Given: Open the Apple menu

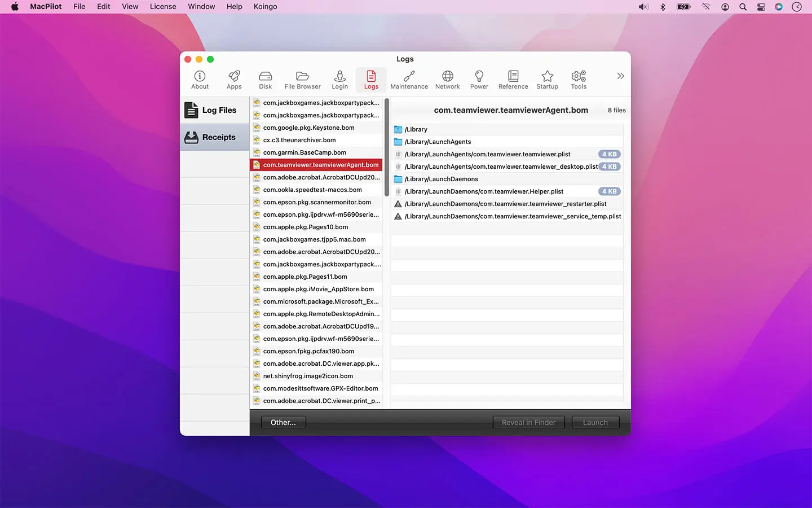Looking at the screenshot, I should (15, 7).
